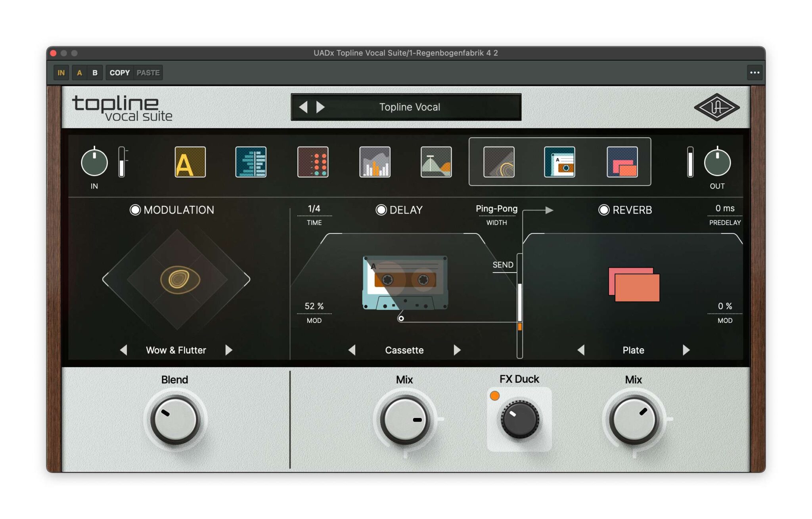The width and height of the screenshot is (812, 519).
Task: Select the plate Reverb module icon
Action: [622, 162]
